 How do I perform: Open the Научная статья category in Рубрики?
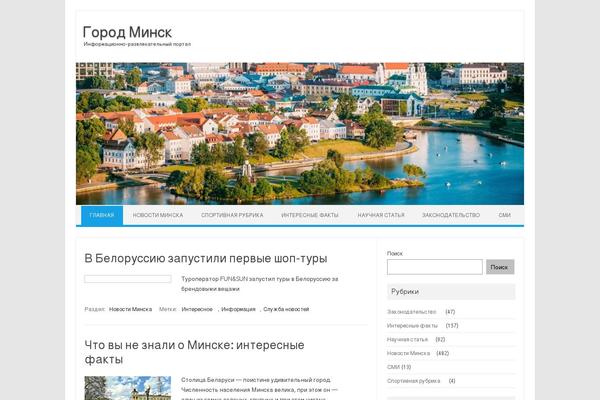coord(407,339)
